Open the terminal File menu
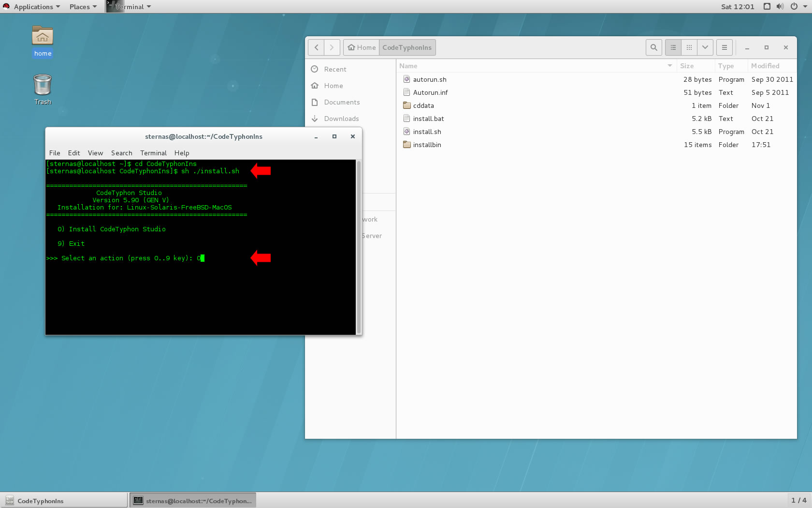 pyautogui.click(x=55, y=153)
